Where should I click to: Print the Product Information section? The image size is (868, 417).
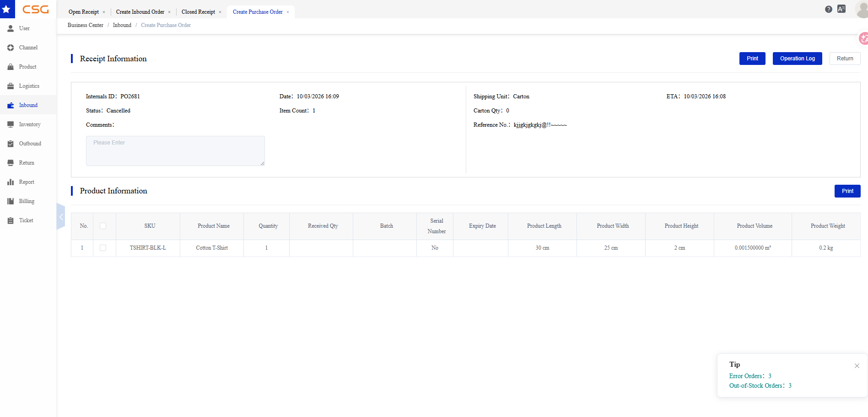(x=847, y=191)
